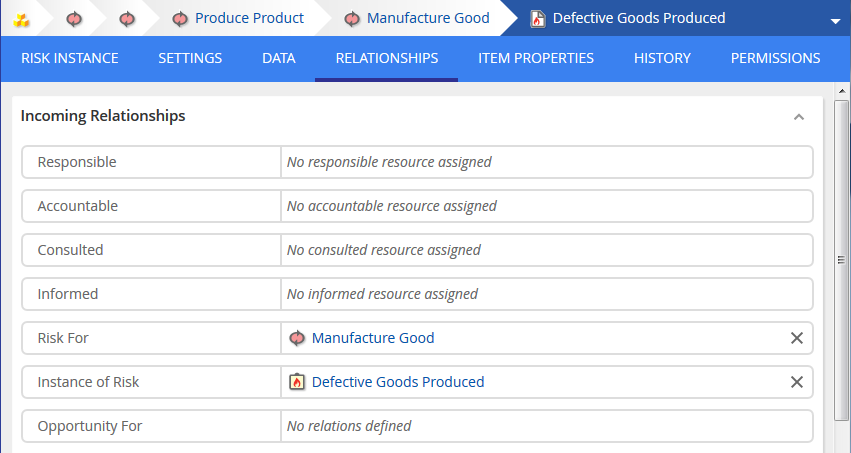Click the Responsible resource assignment field

pyautogui.click(x=546, y=162)
